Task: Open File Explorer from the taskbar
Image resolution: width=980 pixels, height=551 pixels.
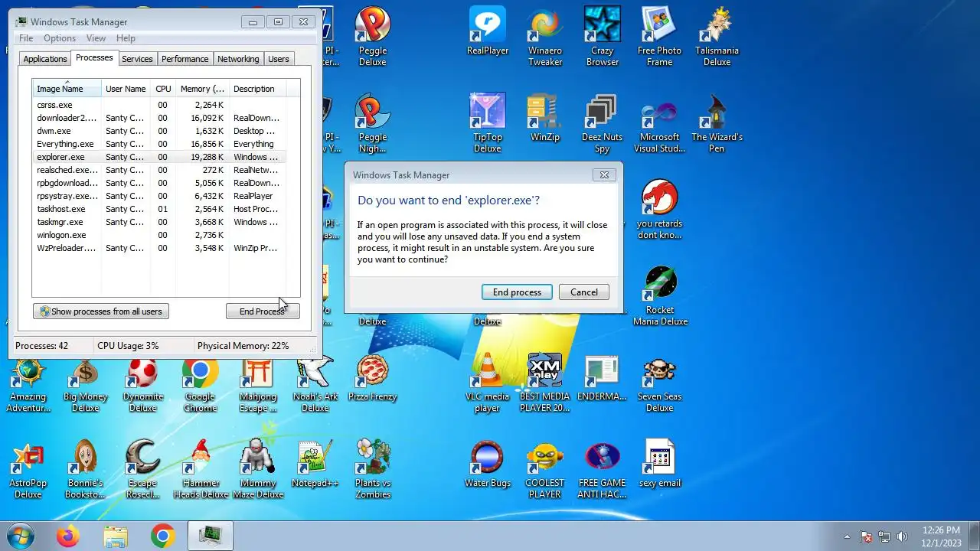Action: [x=116, y=536]
